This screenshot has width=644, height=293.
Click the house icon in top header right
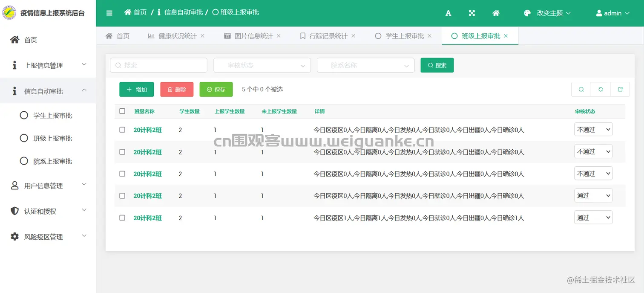(x=496, y=13)
